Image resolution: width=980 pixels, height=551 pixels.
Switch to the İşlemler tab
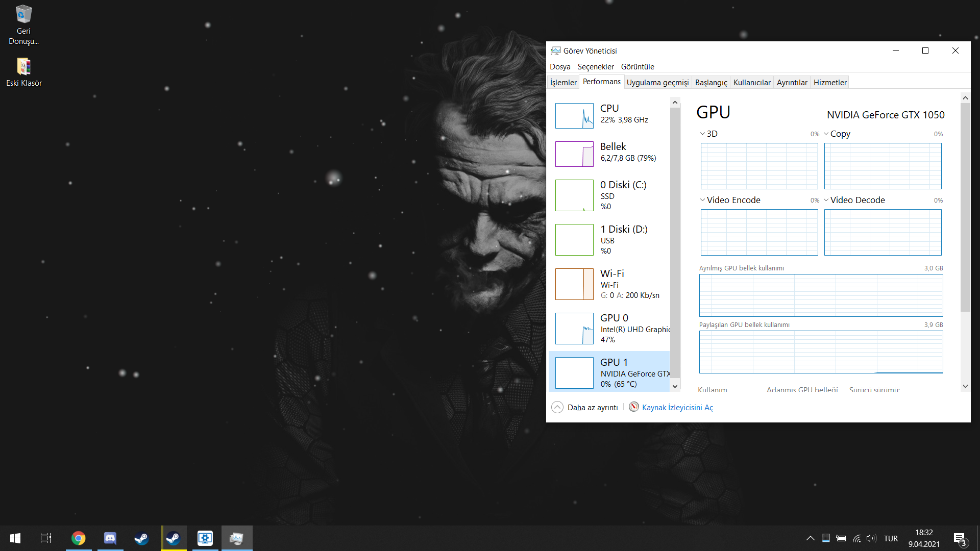point(563,83)
